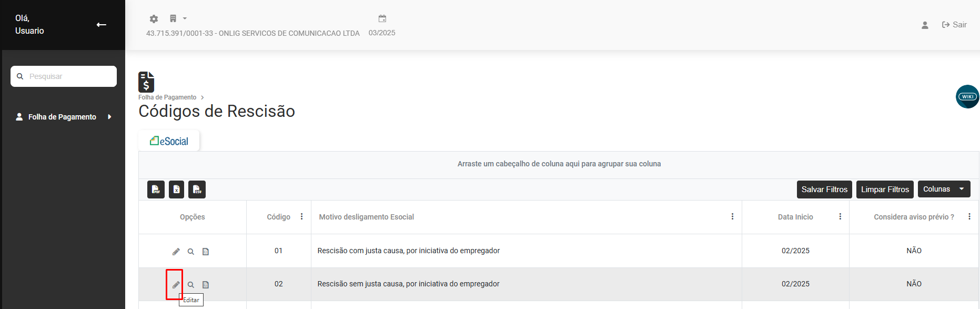Click the Salvar Filtros button

coord(824,190)
